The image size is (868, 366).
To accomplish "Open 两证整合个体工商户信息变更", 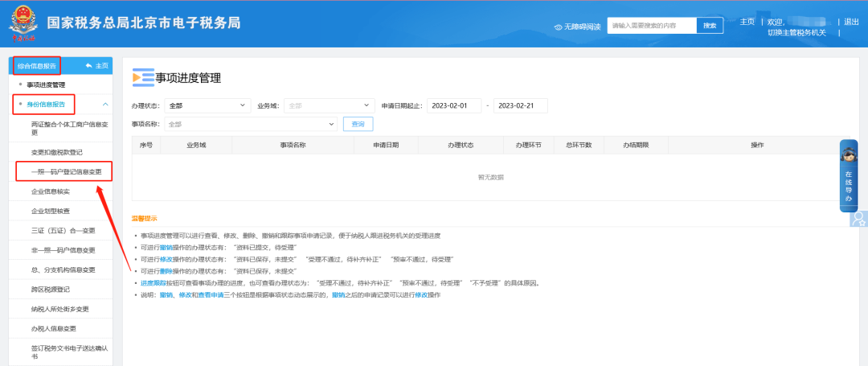I will (70, 129).
